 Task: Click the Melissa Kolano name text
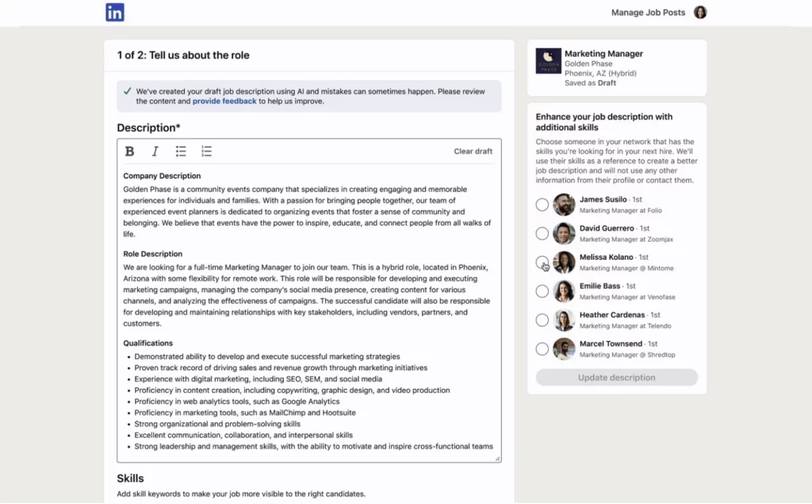(x=606, y=258)
